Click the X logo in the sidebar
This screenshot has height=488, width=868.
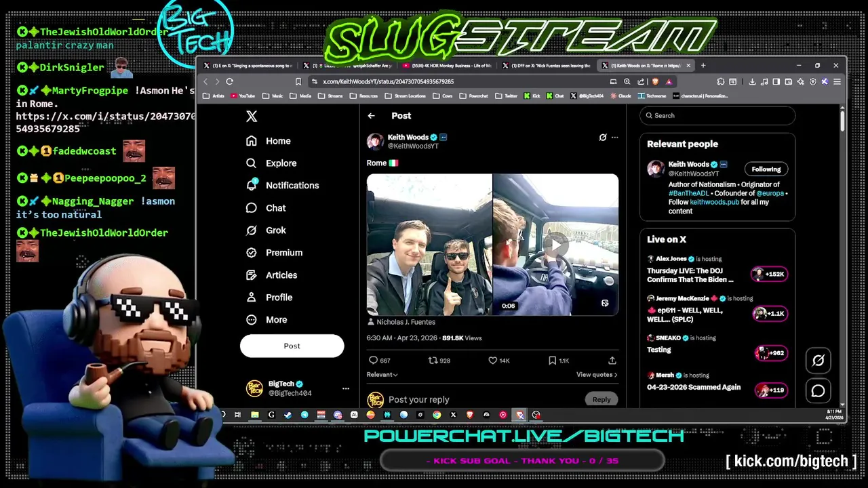[252, 117]
